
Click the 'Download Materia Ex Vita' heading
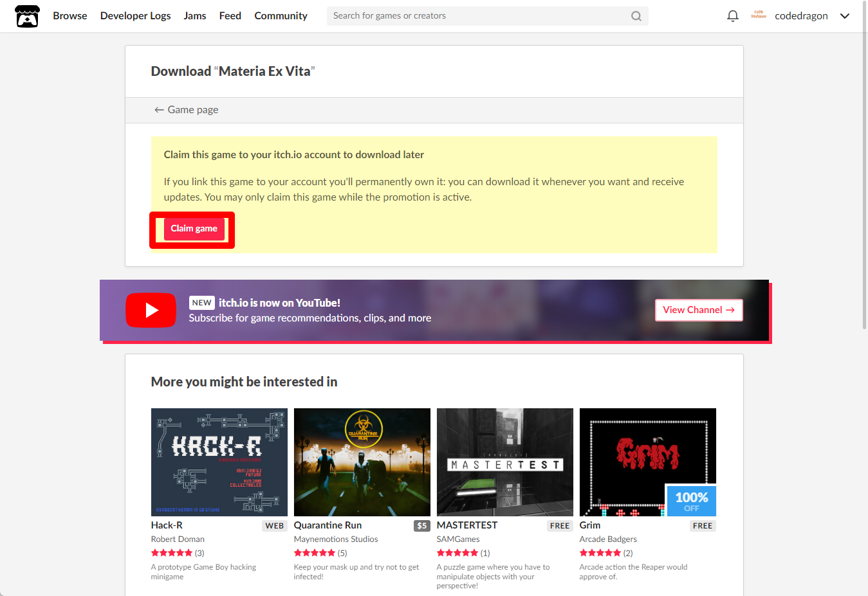[x=233, y=71]
